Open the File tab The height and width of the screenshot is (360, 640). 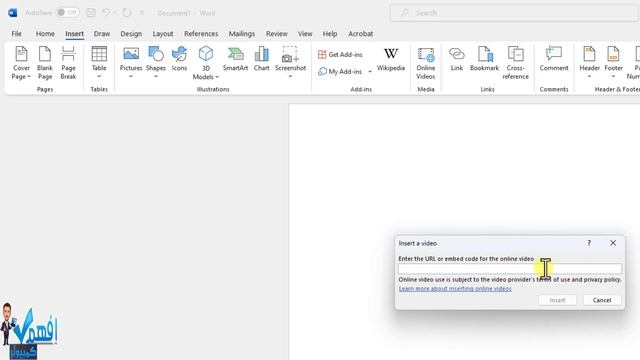pyautogui.click(x=16, y=34)
